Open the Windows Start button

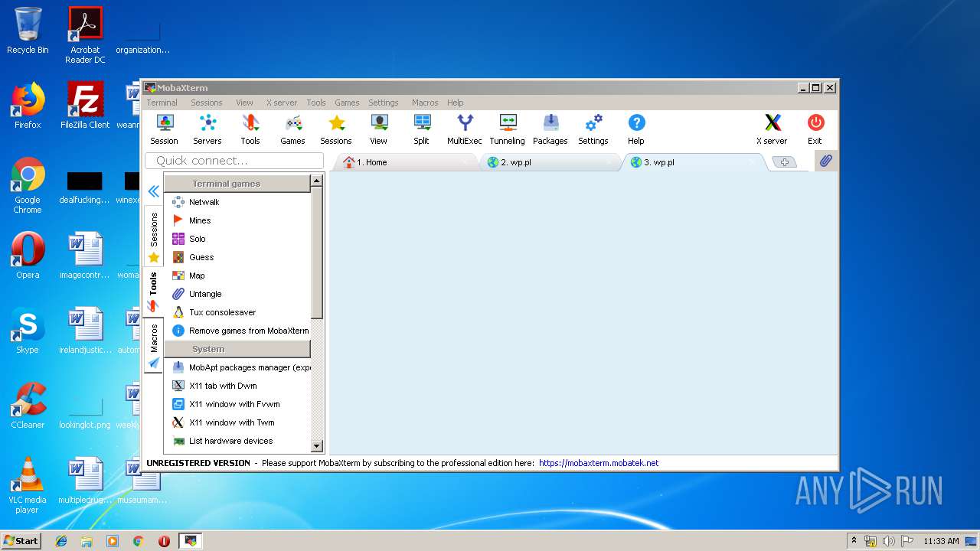[21, 540]
